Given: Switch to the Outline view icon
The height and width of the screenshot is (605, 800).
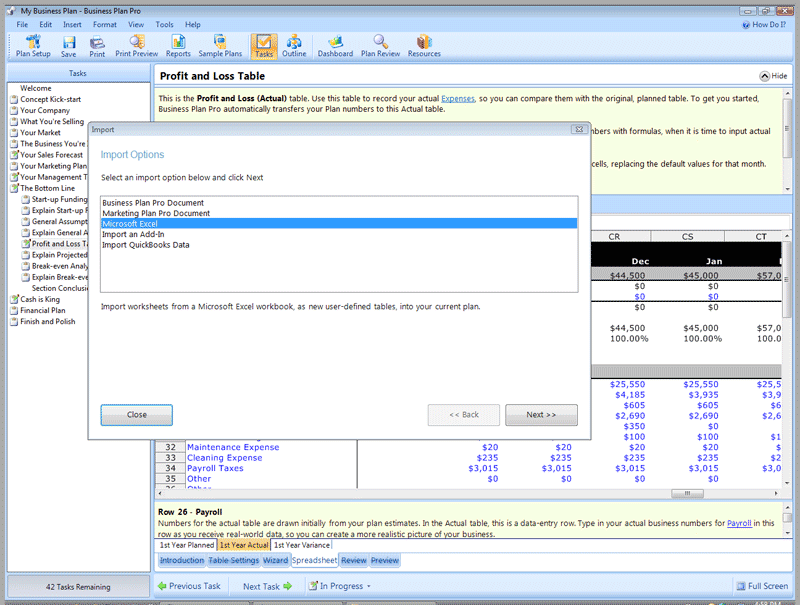Looking at the screenshot, I should (294, 46).
